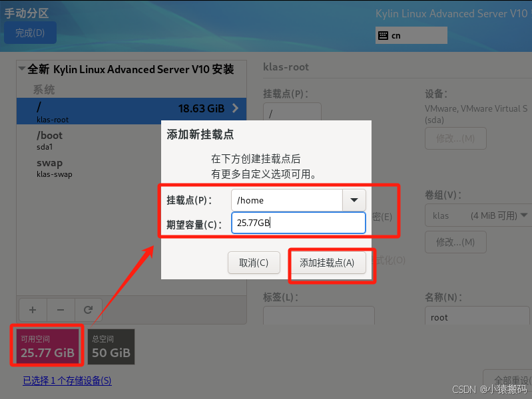Click the plus icon to add partition
The width and height of the screenshot is (532, 399).
33,310
